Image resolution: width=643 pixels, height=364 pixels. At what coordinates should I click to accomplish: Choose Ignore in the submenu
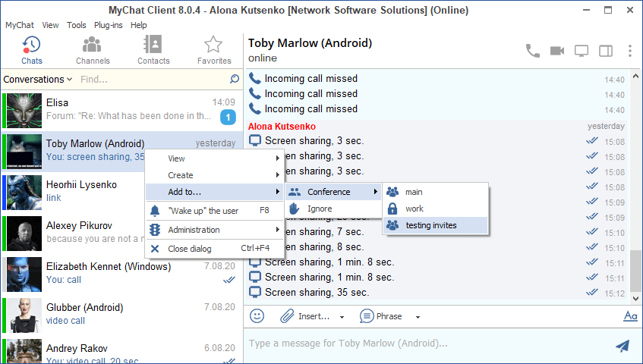point(320,209)
